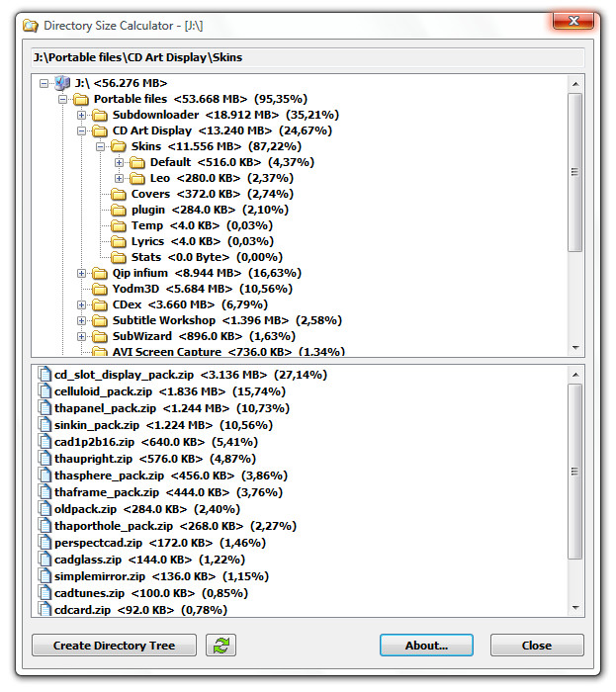616x692 pixels.
Task: Click the sinkin_pack.zip file icon
Action: click(x=44, y=424)
